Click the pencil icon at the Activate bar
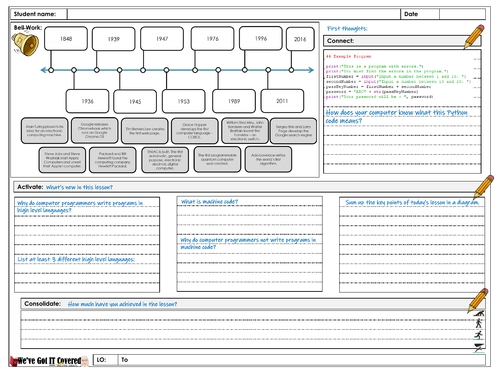Image resolution: width=500 pixels, height=375 pixels. click(x=484, y=187)
